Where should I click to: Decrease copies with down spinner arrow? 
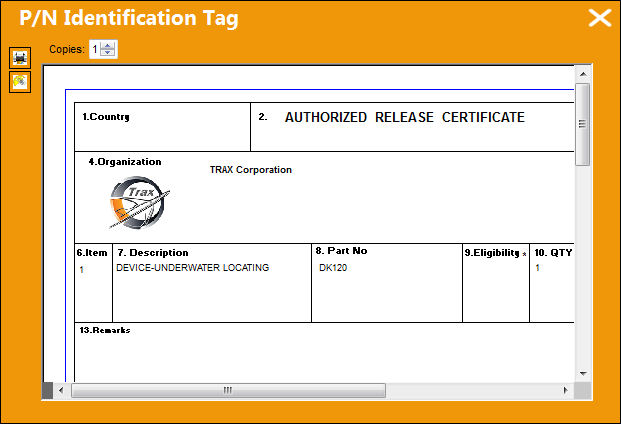point(108,53)
